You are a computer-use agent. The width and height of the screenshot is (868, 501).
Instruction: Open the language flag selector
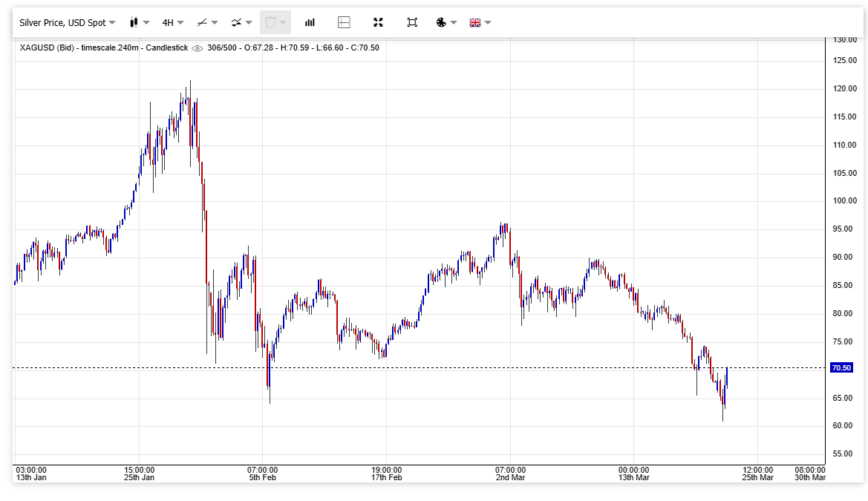point(480,22)
